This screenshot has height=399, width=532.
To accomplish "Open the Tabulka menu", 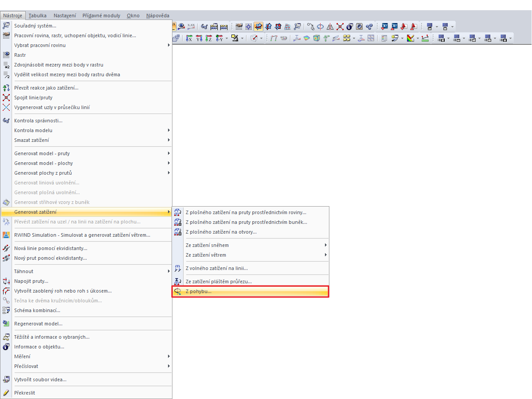I will (x=38, y=16).
